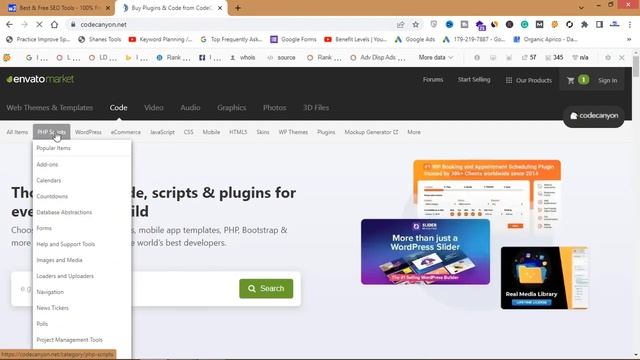Close the CodeCanyon tab
The width and height of the screenshot is (640, 360).
(220, 8)
